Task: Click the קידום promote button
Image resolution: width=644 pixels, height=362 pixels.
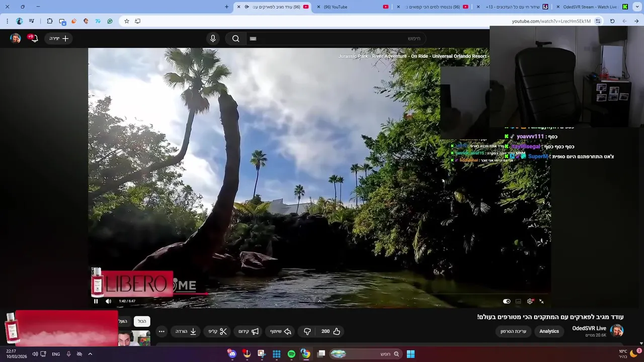Action: [x=249, y=331]
